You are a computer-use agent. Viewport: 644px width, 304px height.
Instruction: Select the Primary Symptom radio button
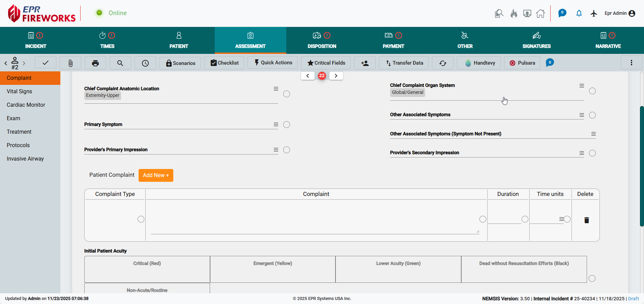(287, 125)
